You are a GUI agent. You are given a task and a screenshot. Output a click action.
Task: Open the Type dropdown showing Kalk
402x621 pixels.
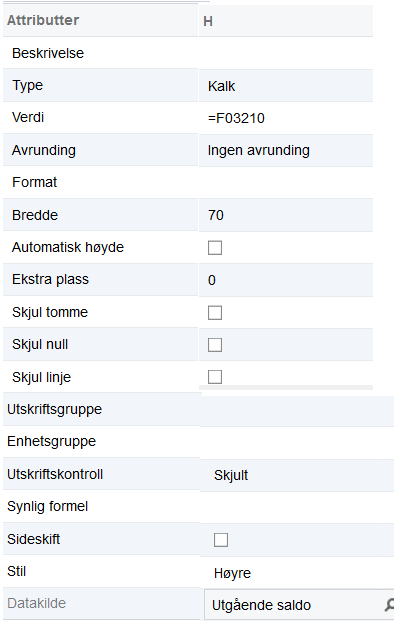tap(286, 86)
